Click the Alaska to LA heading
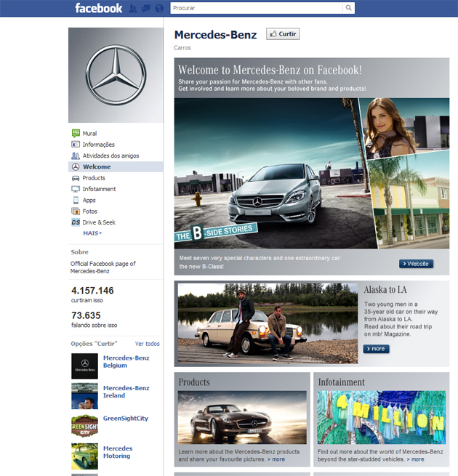The height and width of the screenshot is (476, 458). 385,290
